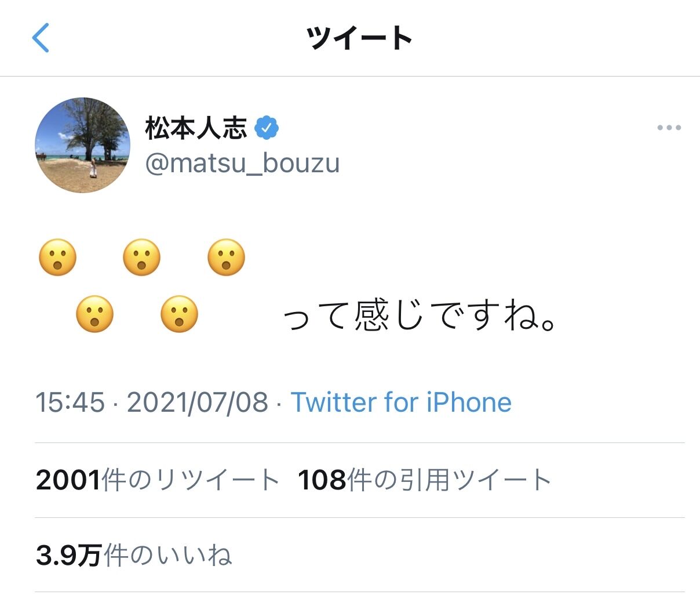Click the second surprised emoji in second row
This screenshot has height=595, width=700.
(x=179, y=314)
